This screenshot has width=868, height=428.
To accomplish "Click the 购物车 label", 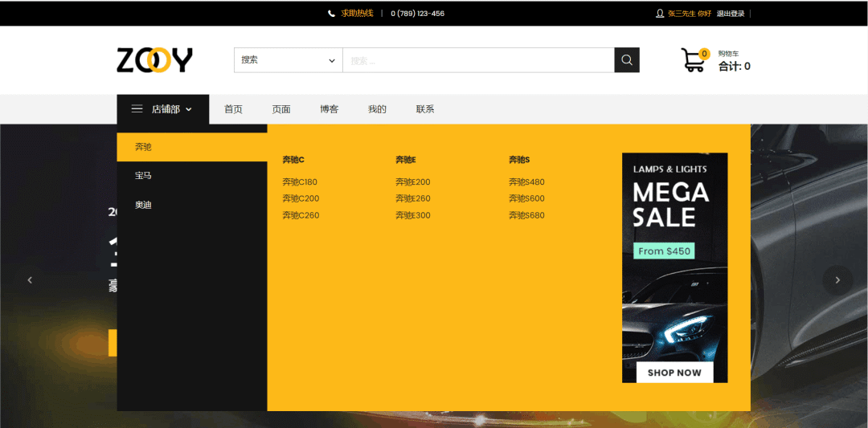I will (x=728, y=54).
